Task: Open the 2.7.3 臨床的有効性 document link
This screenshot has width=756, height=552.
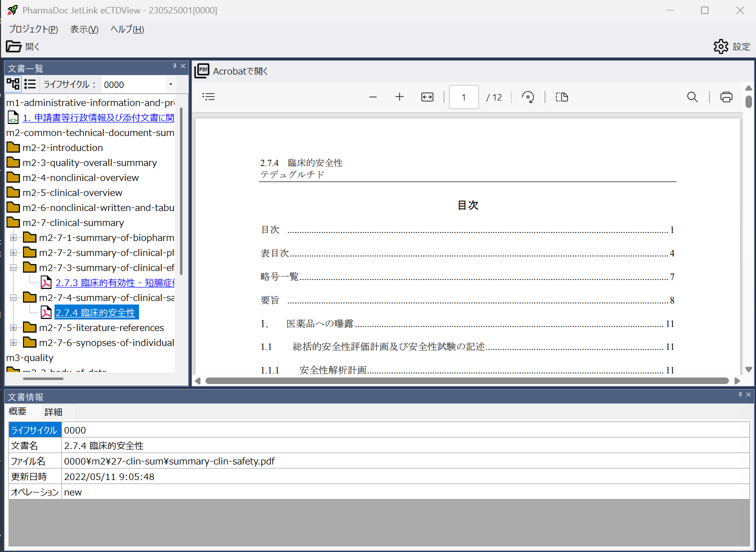Action: point(114,283)
